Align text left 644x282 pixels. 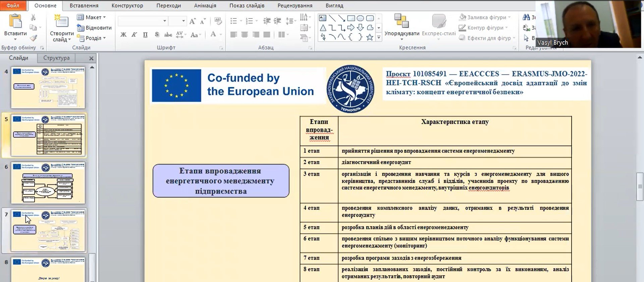(x=233, y=35)
